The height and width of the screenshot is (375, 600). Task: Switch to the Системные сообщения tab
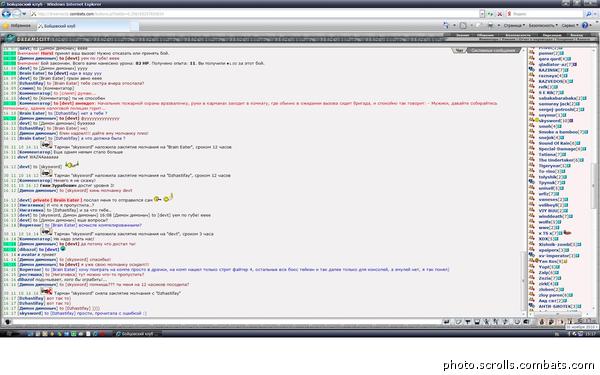[494, 51]
